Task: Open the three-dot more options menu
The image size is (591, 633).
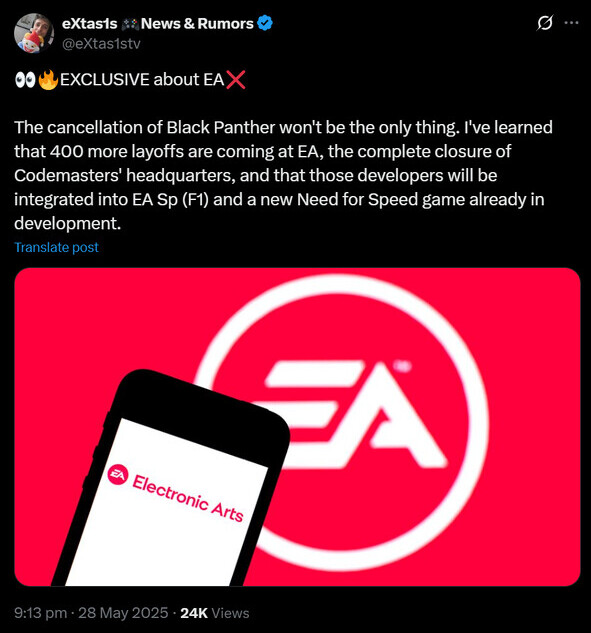Action: (571, 23)
